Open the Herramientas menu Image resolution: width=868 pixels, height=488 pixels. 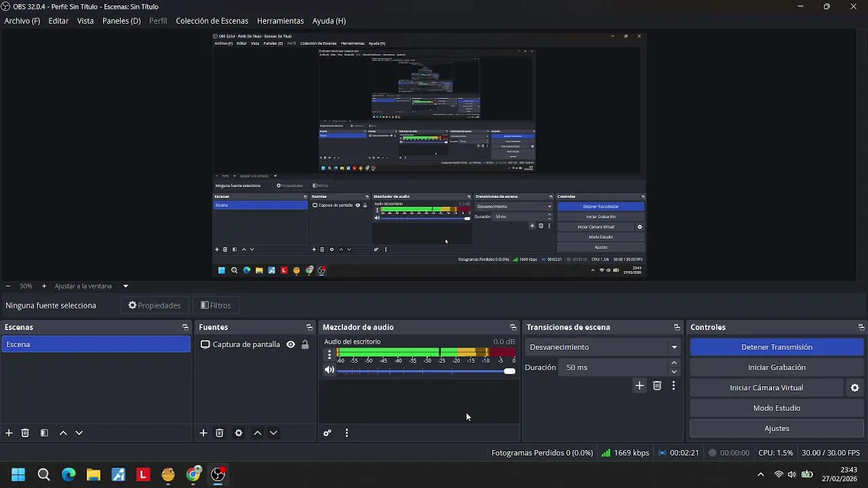[280, 21]
